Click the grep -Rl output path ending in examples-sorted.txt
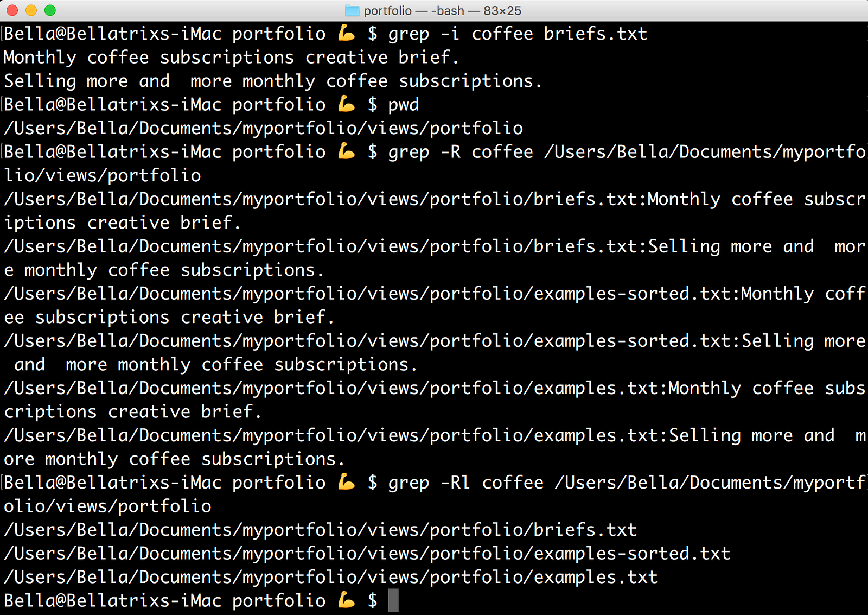Image resolution: width=868 pixels, height=615 pixels. (367, 553)
